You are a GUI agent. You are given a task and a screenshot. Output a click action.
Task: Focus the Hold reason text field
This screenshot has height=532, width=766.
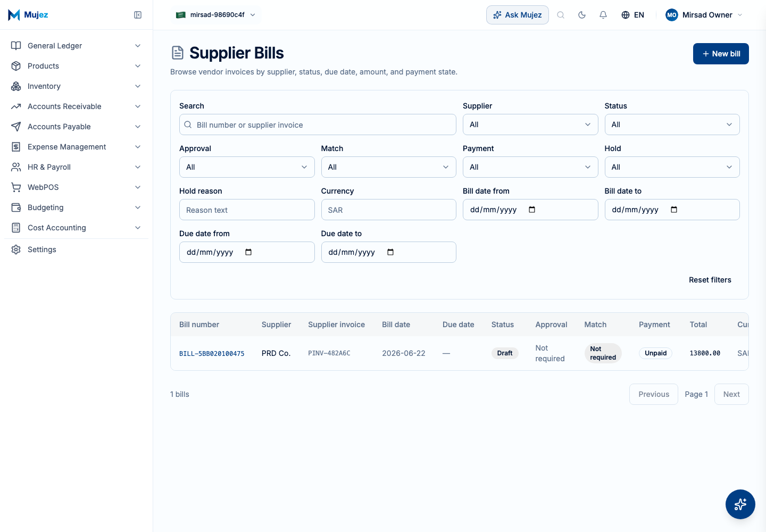(x=247, y=210)
